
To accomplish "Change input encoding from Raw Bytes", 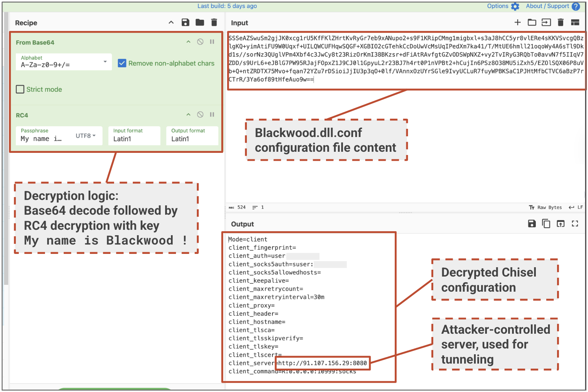I will (x=545, y=208).
